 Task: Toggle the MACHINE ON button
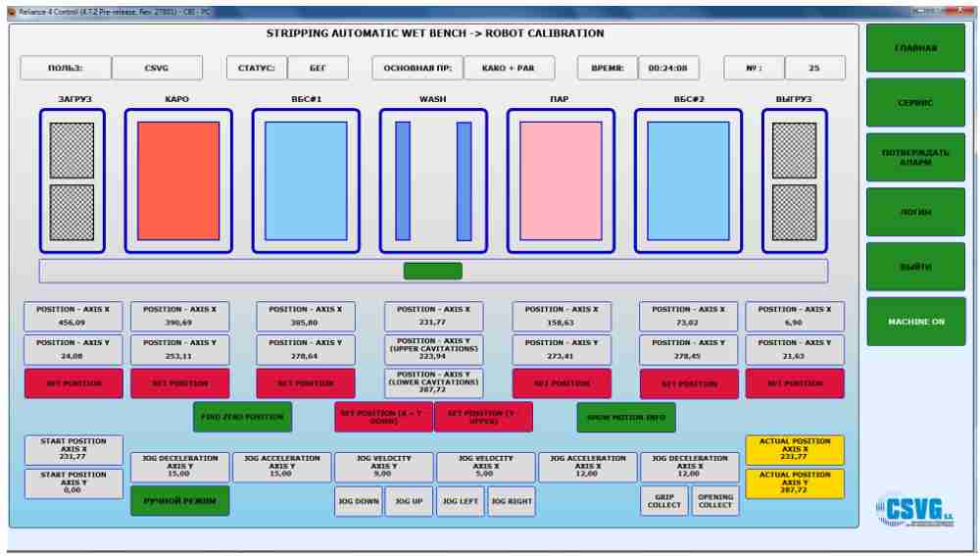[x=914, y=323]
